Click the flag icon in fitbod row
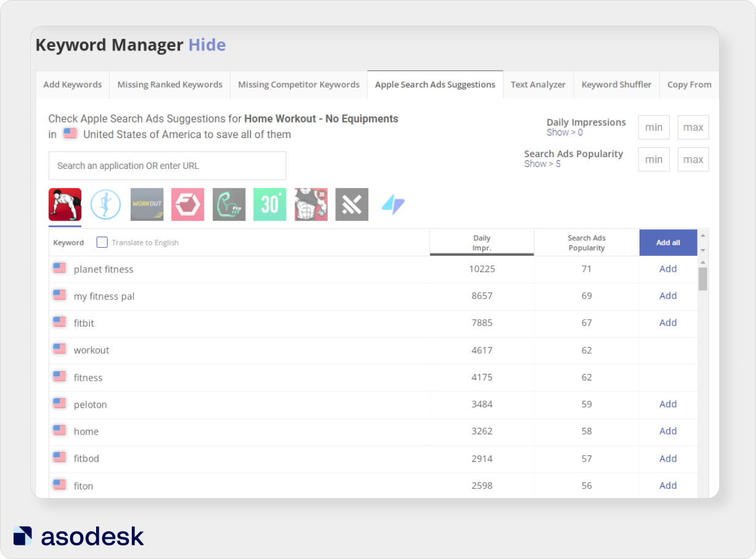 click(x=60, y=458)
